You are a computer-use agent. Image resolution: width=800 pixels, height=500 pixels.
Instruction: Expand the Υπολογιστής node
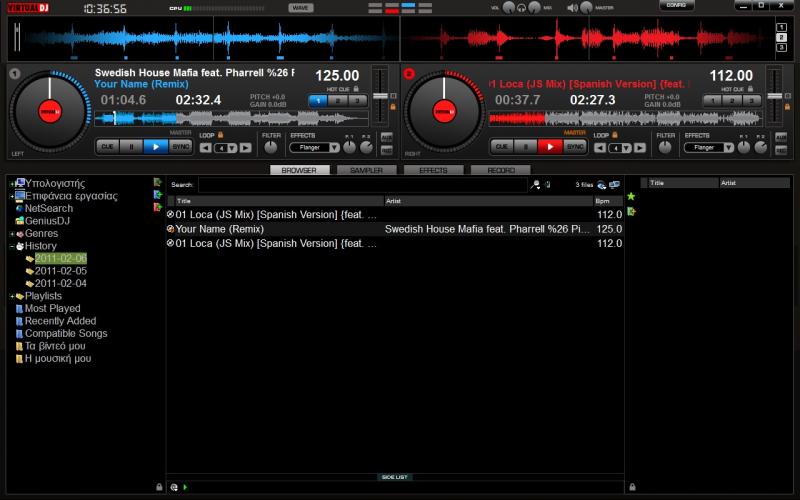(x=12, y=184)
